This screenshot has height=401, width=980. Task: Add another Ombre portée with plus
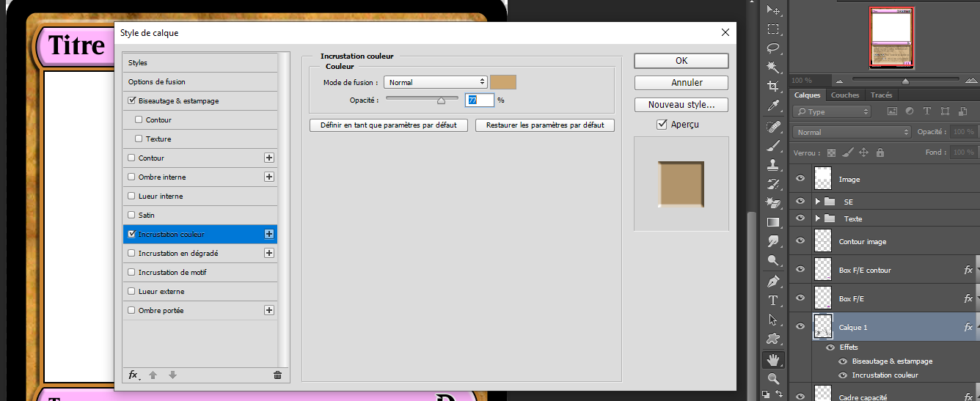click(269, 310)
